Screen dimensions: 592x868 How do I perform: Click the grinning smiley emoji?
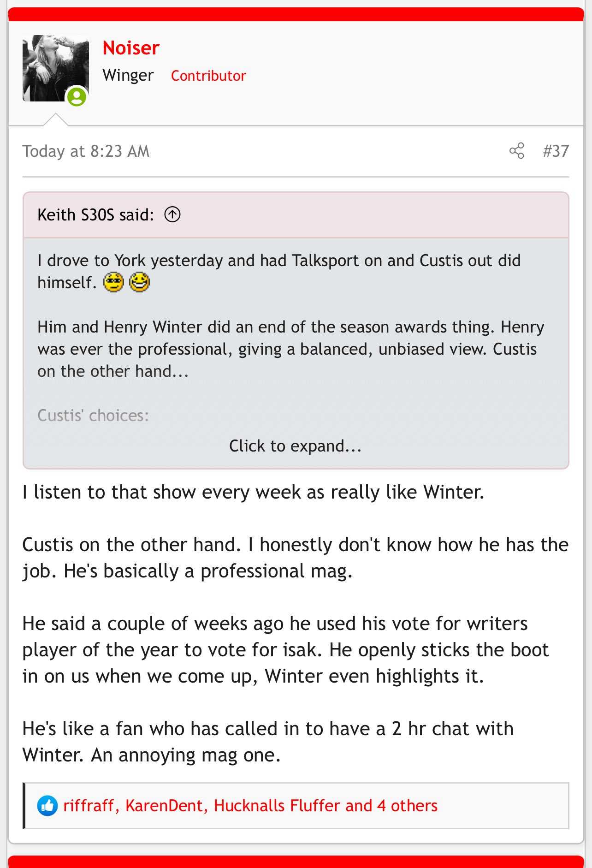pos(139,282)
